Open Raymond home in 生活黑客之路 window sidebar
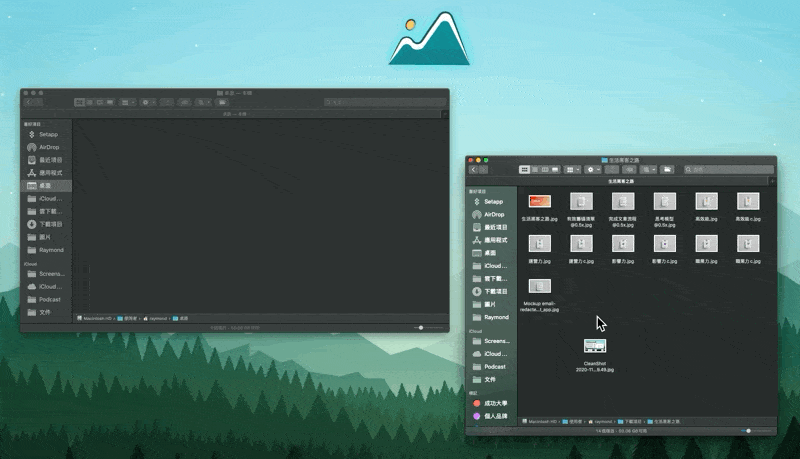 coord(491,317)
